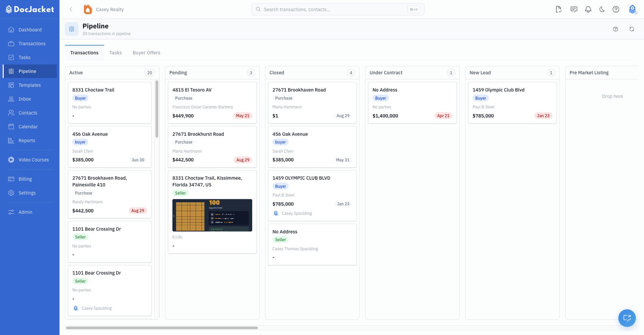Click the Closed No Address seller card
This screenshot has height=335, width=644.
click(x=312, y=244)
